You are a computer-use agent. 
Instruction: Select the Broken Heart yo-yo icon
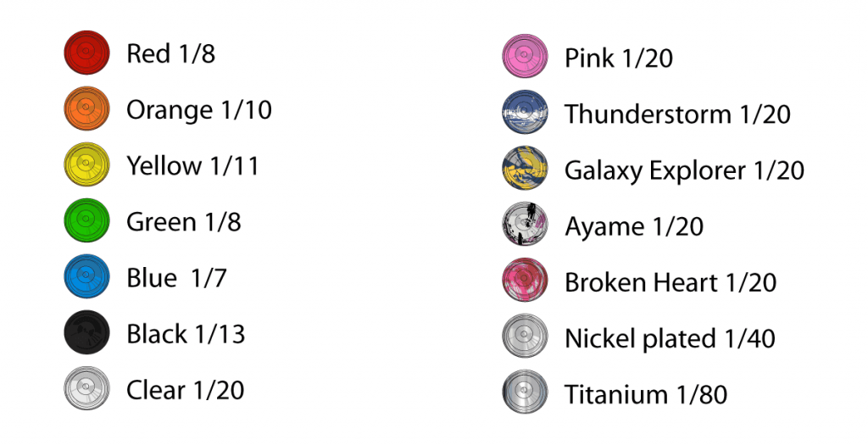pos(525,281)
